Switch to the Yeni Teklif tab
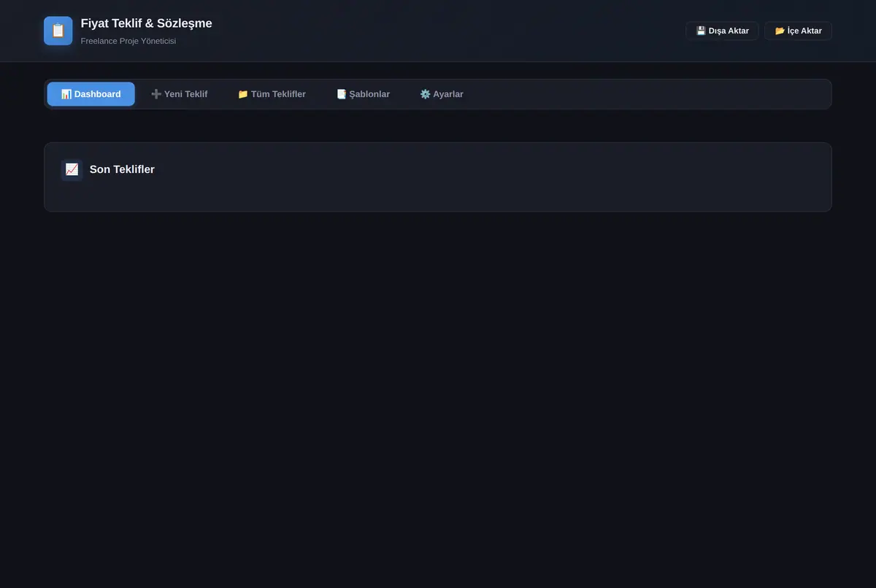 (x=180, y=94)
